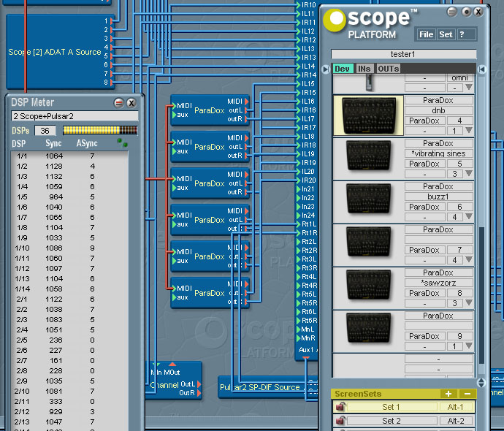This screenshot has height=431, width=504.
Task: Switch to the OUTs tab
Action: [x=388, y=69]
